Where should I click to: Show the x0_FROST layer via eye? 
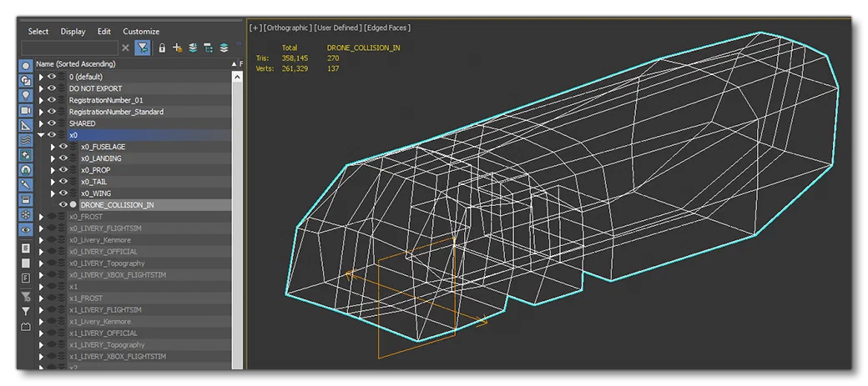(52, 217)
